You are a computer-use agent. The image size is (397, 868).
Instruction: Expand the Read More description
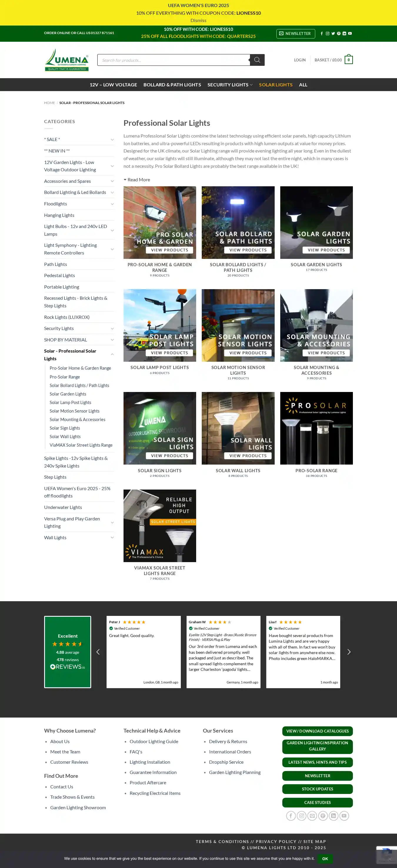click(137, 180)
